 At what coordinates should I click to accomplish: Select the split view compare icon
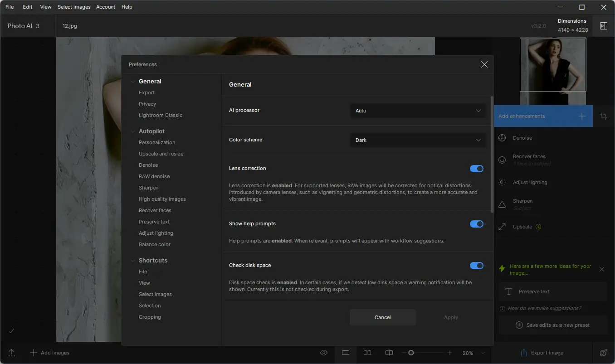(389, 353)
